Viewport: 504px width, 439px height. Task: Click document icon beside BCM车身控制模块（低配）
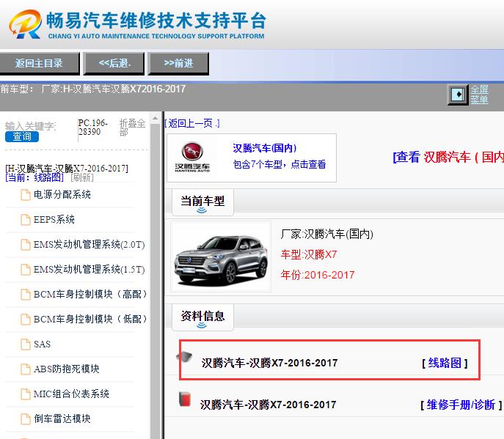click(x=26, y=320)
